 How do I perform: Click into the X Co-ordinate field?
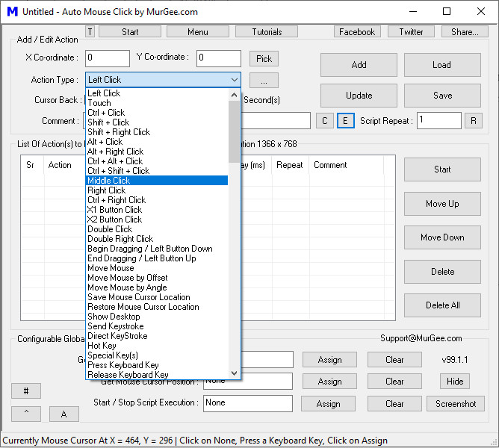click(108, 58)
